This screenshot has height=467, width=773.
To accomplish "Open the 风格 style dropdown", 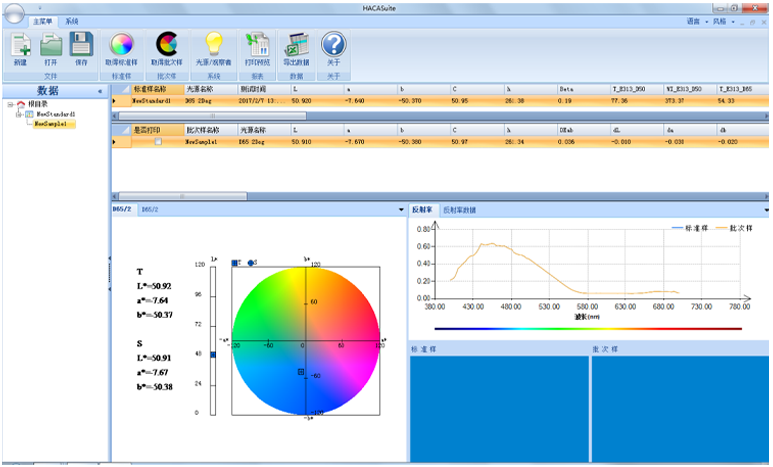I will tap(723, 22).
